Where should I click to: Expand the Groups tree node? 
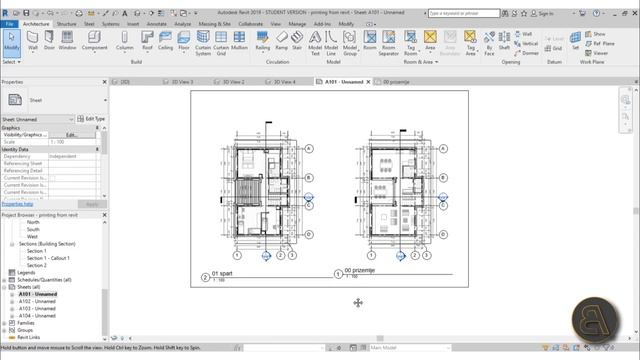tap(4, 330)
